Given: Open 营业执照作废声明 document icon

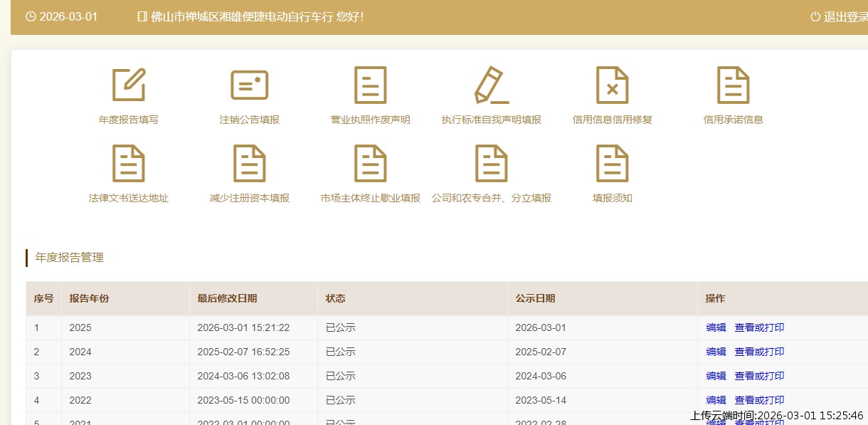Looking at the screenshot, I should tap(371, 85).
